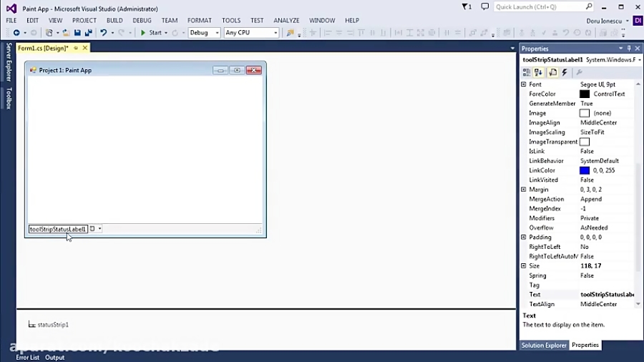The width and height of the screenshot is (644, 362).
Task: Switch Properties to Categorized view
Action: (527, 73)
